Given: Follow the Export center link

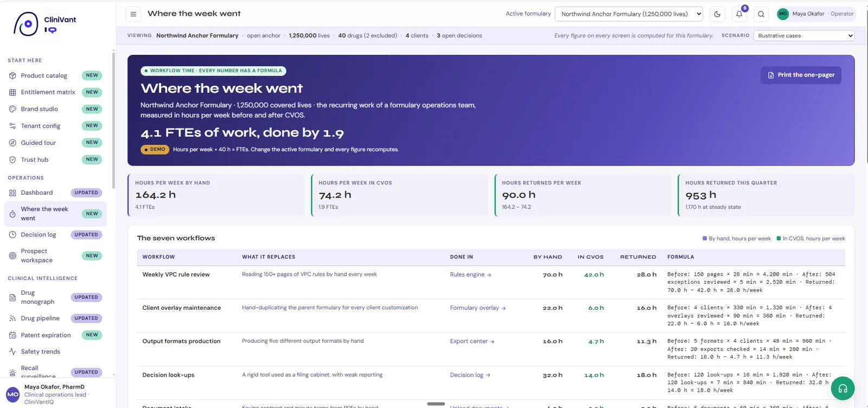Looking at the screenshot, I should 472,341.
